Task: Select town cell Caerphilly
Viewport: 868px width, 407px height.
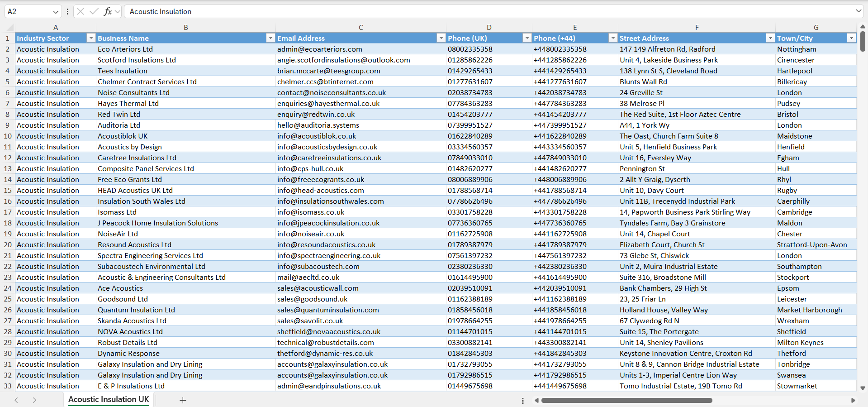Action: tap(816, 201)
